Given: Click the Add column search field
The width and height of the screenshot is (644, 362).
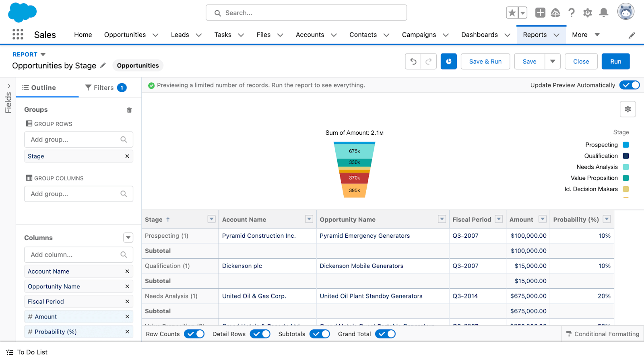Looking at the screenshot, I should (x=79, y=255).
